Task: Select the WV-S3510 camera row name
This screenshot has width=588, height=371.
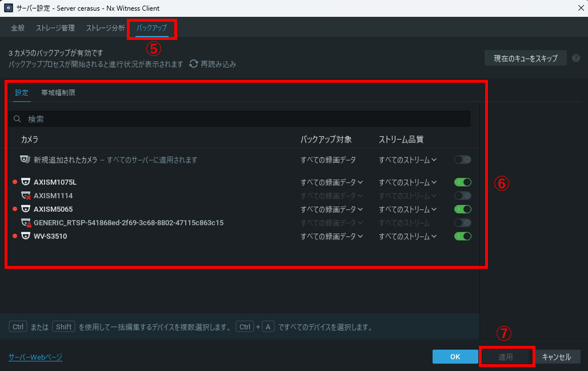Action: click(x=50, y=236)
